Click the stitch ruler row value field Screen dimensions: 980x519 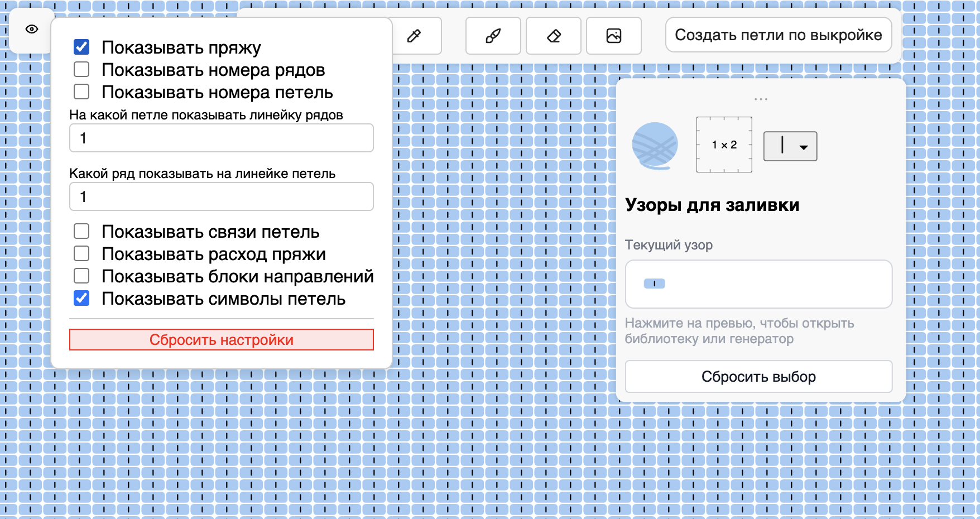pyautogui.click(x=221, y=196)
